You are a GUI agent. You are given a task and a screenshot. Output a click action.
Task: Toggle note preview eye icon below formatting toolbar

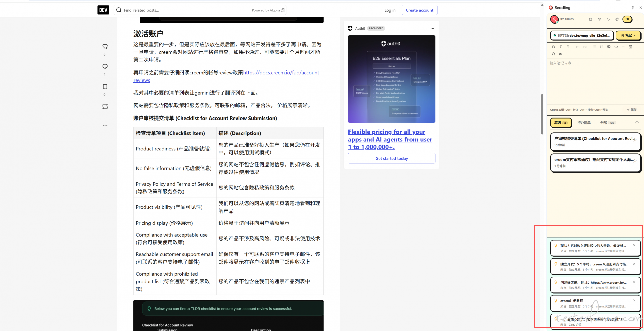(x=560, y=54)
